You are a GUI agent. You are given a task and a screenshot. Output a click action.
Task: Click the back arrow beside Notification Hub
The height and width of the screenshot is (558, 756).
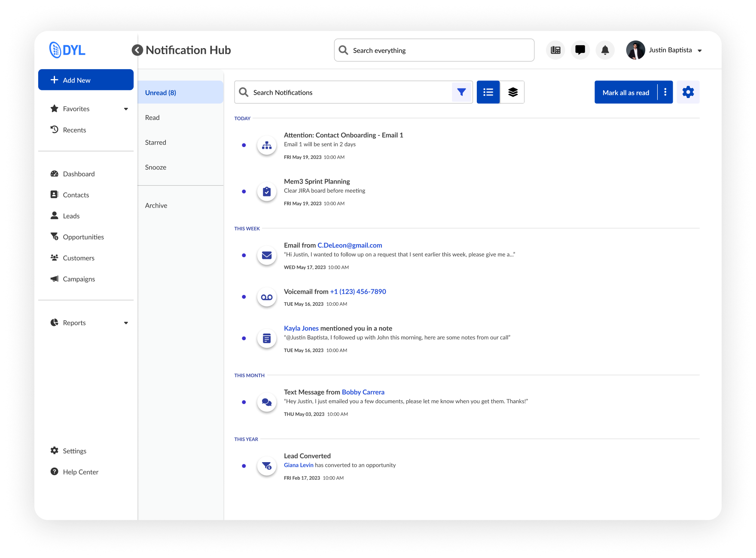pyautogui.click(x=137, y=50)
